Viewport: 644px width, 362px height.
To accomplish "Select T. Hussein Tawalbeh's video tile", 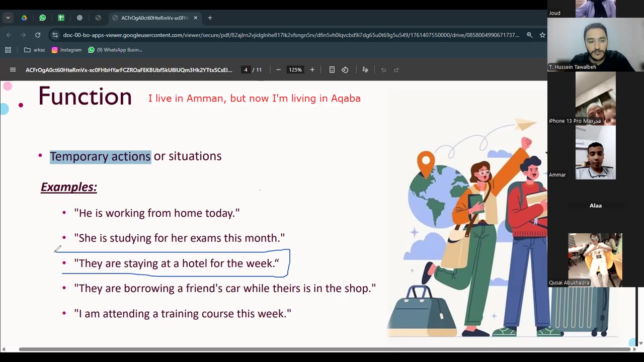I will click(x=596, y=45).
